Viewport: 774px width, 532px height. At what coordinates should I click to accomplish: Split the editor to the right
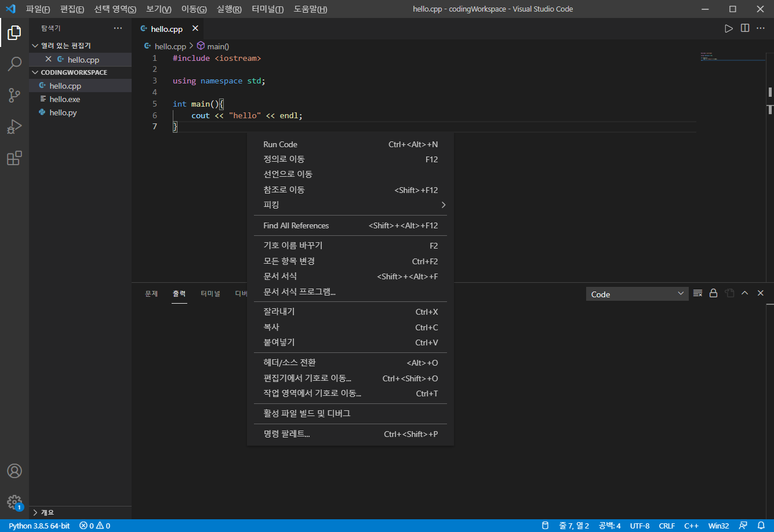pos(745,28)
